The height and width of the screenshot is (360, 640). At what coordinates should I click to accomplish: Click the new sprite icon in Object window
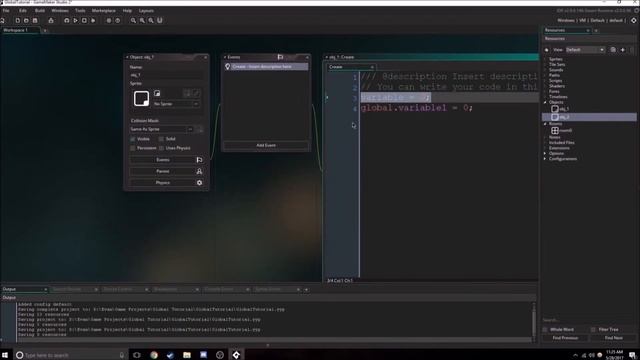point(157,93)
